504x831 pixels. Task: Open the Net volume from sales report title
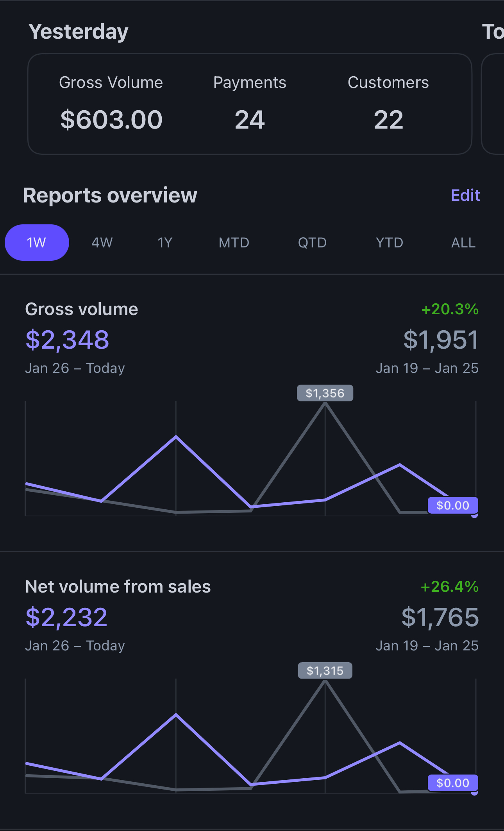pos(118,586)
